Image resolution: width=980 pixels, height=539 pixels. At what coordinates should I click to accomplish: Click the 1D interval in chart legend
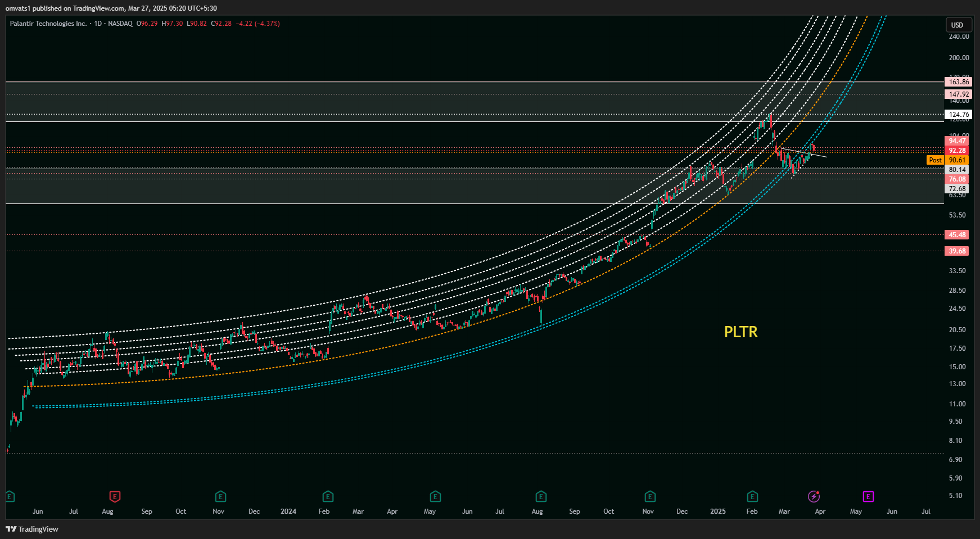98,24
